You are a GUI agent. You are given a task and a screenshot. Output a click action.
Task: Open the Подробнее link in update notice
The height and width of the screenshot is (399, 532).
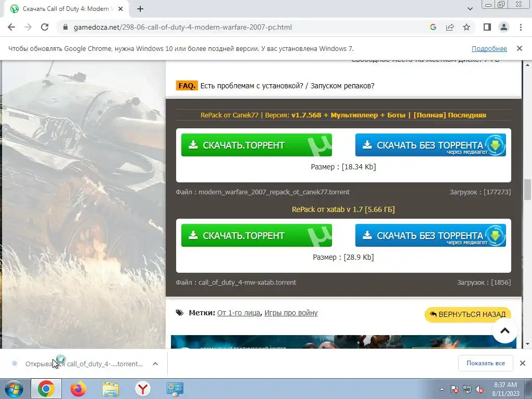click(489, 48)
